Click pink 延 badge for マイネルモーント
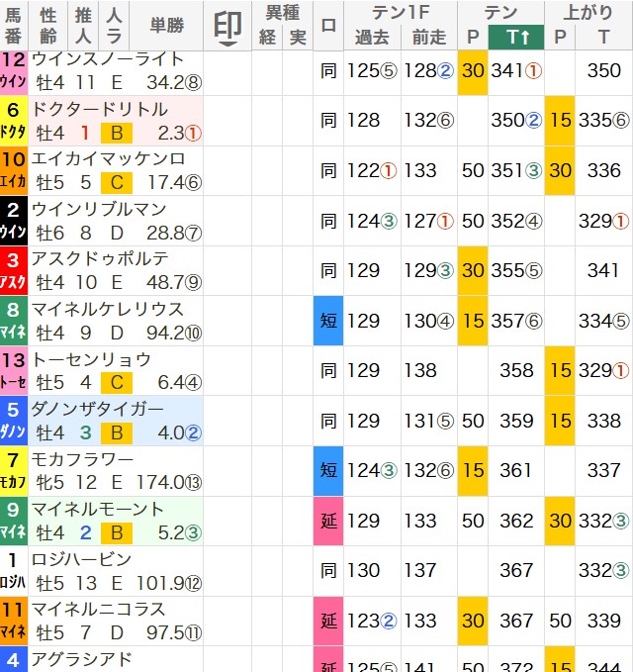This screenshot has height=672, width=633. point(328,522)
